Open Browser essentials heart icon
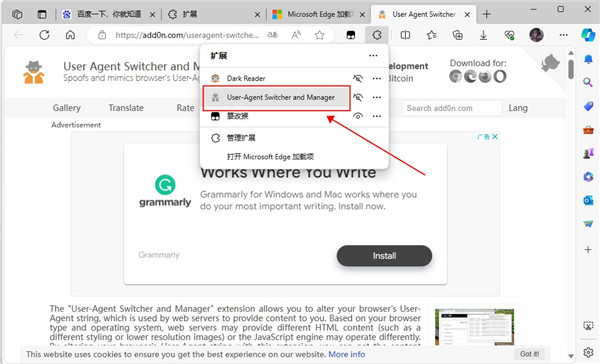Image resolution: width=600 pixels, height=364 pixels. tap(509, 35)
